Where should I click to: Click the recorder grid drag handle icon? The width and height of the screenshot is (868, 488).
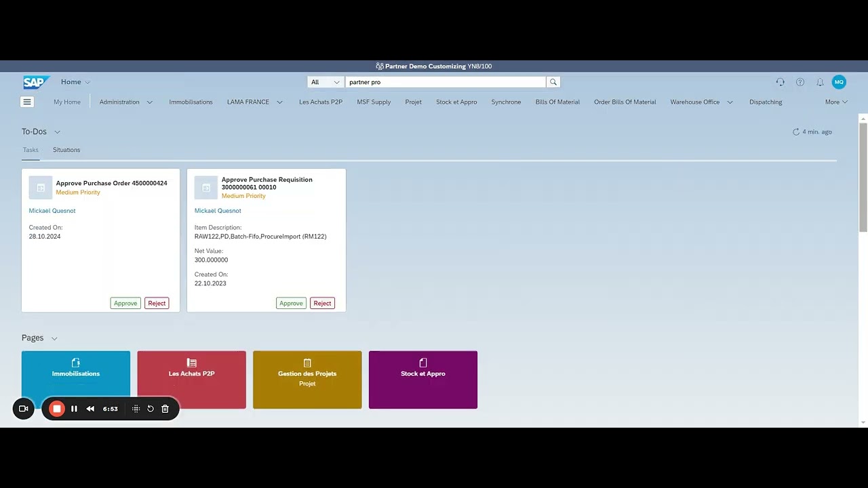(136, 409)
